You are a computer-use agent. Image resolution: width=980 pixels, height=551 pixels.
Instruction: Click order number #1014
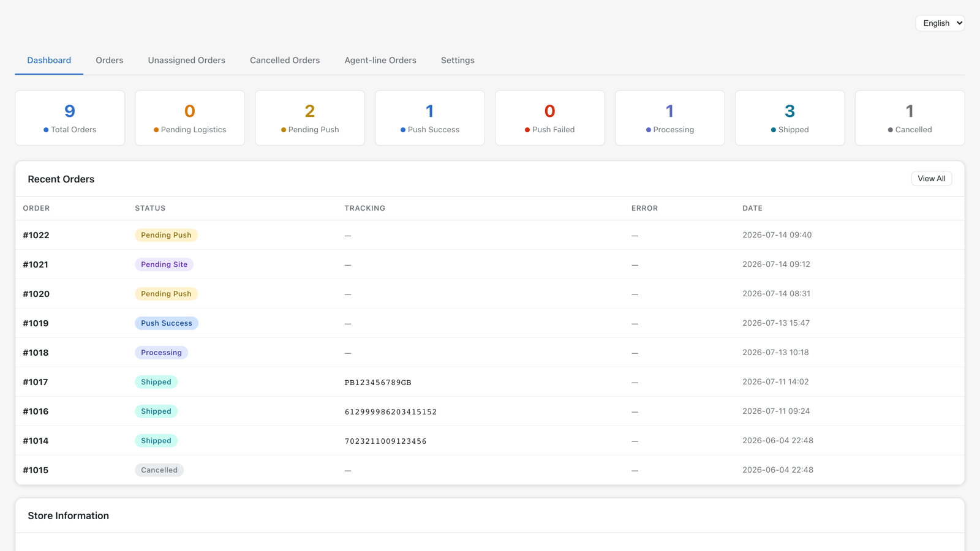pos(36,441)
